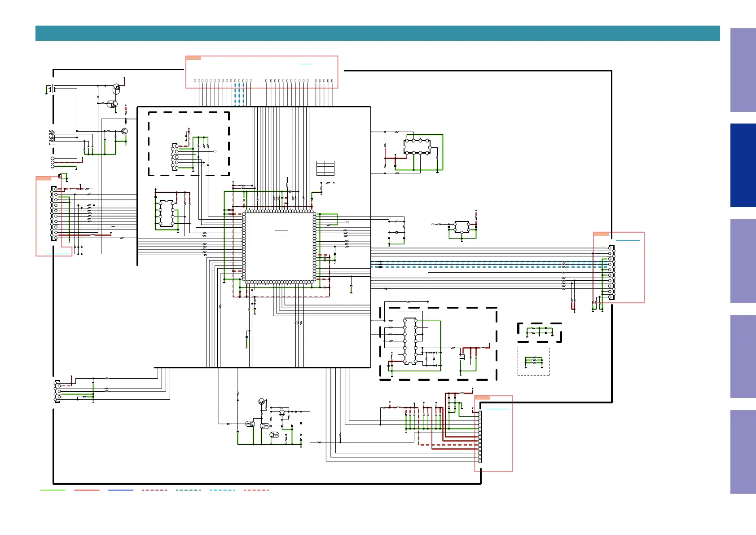Switch to the purple tab directly below the dark blue tab
Viewport: 756px width, 535px height.
743,261
